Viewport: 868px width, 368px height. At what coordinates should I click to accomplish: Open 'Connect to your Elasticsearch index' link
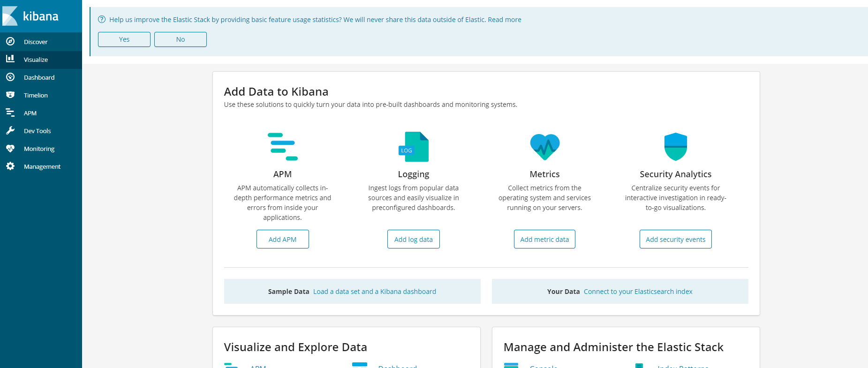[638, 292]
